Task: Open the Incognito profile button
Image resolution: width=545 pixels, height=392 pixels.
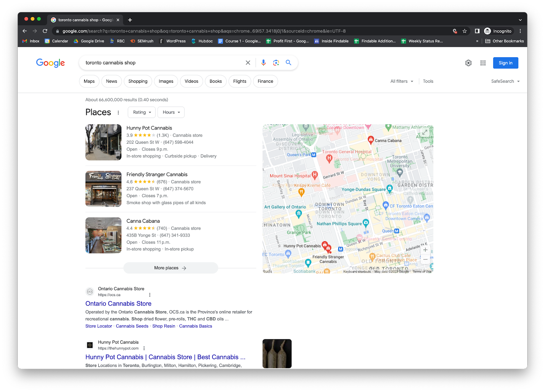Action: pyautogui.click(x=498, y=31)
